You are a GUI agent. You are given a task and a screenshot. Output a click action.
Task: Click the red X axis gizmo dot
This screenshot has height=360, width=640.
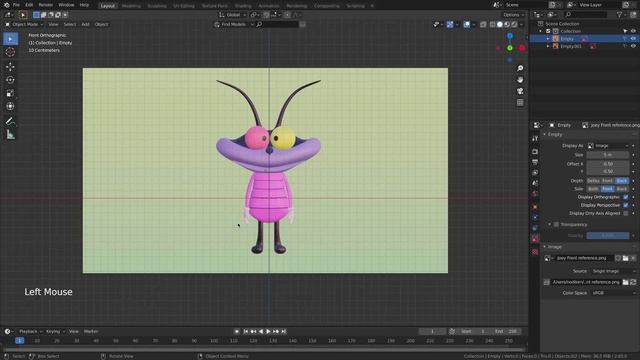point(522,48)
